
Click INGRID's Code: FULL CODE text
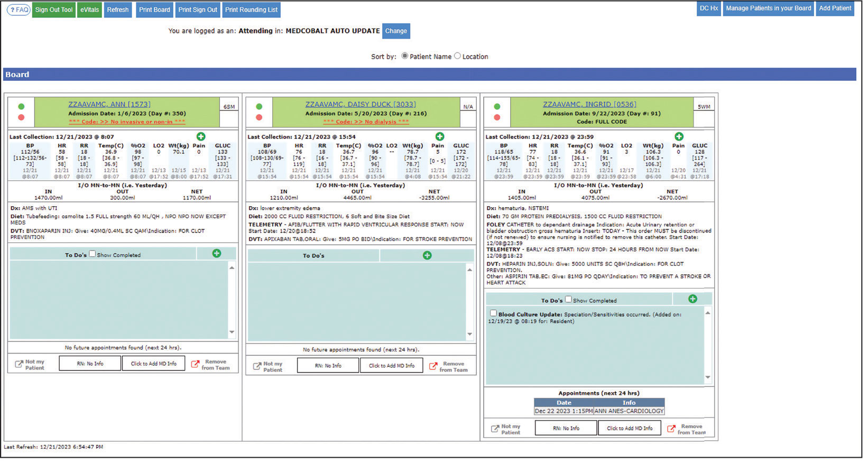pos(602,122)
